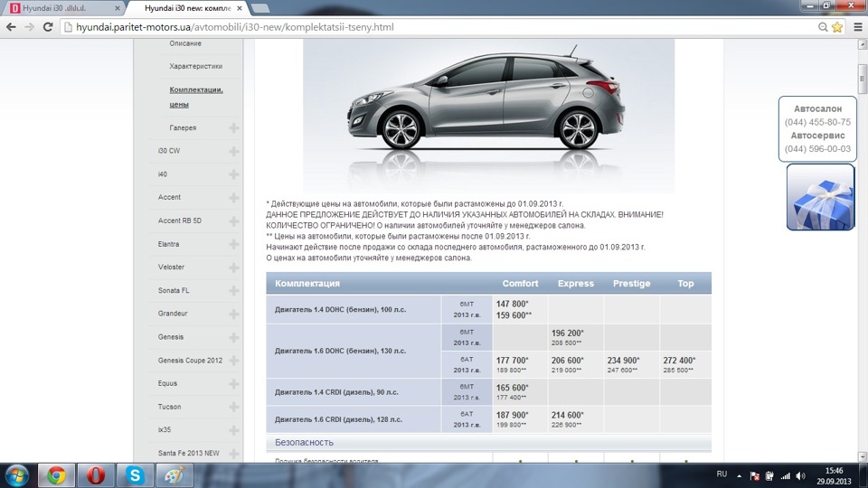Open the i40 model menu item

pos(162,174)
